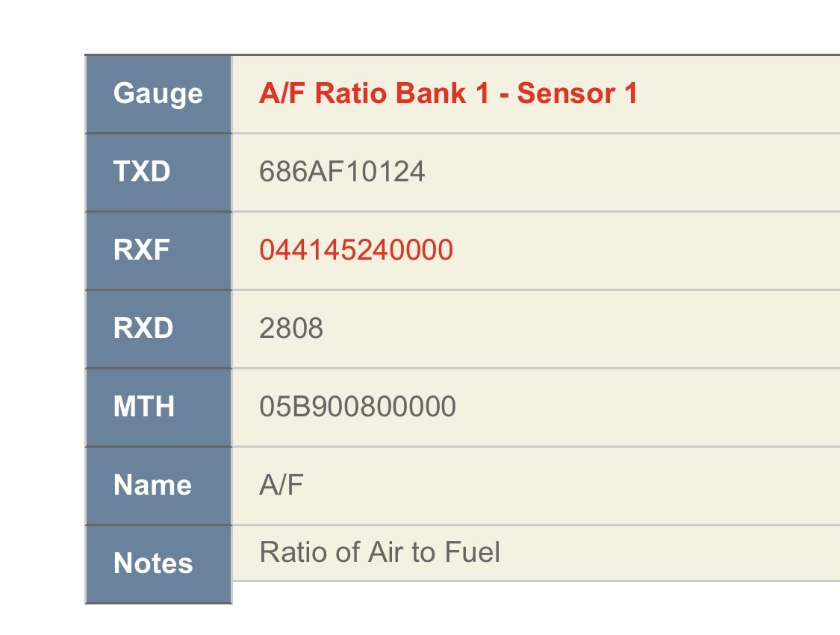Click the Notes label cell
Screen dimensions: 840x635
tap(158, 564)
